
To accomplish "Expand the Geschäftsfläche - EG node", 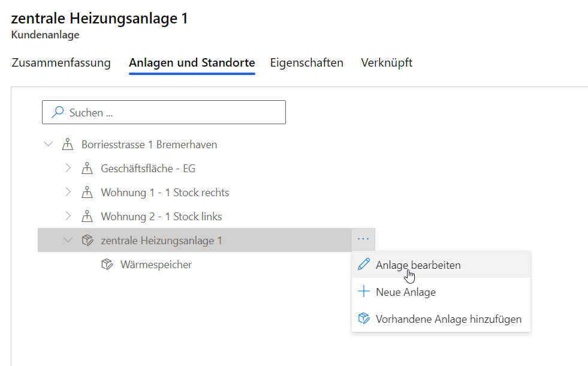I will tap(68, 169).
